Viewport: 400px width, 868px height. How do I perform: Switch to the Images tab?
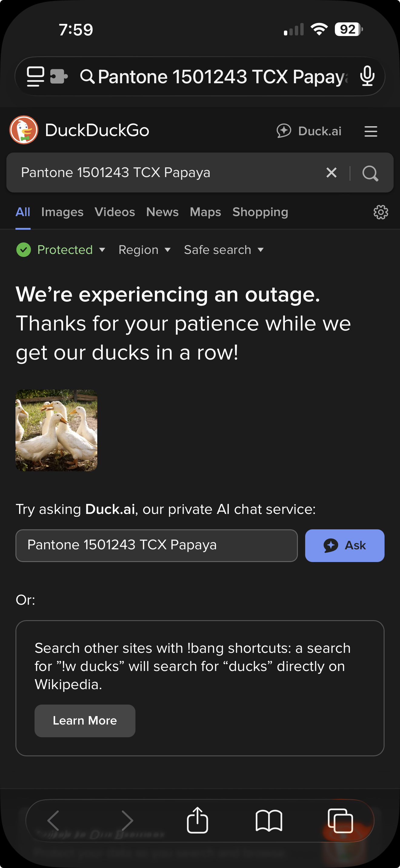[x=62, y=212]
